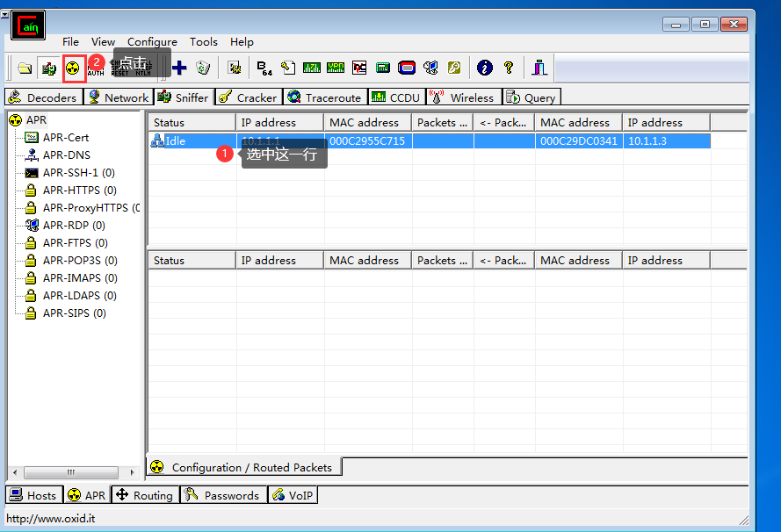Select the APR-ProxyHTTPS tree item
The width and height of the screenshot is (781, 532).
pyautogui.click(x=91, y=207)
